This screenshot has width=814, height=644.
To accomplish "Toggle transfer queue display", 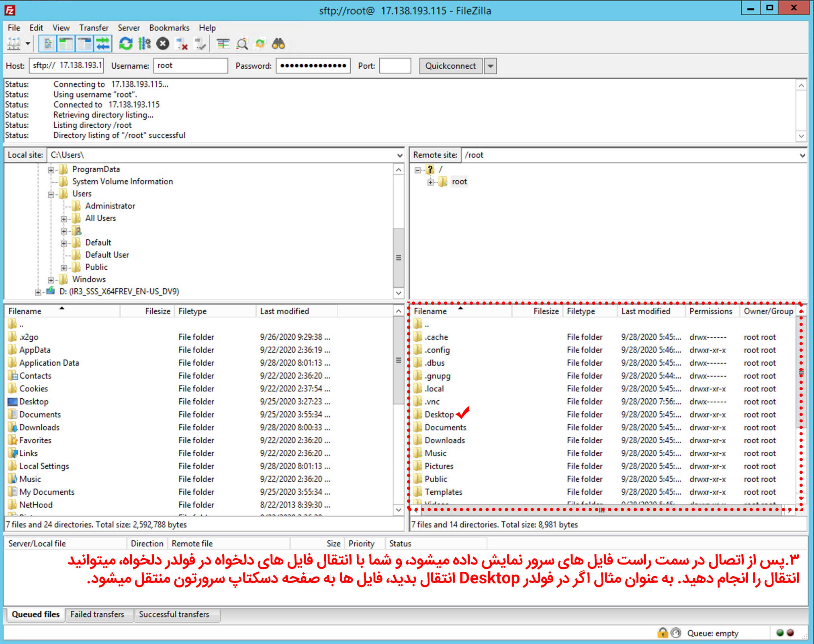I will pos(103,44).
